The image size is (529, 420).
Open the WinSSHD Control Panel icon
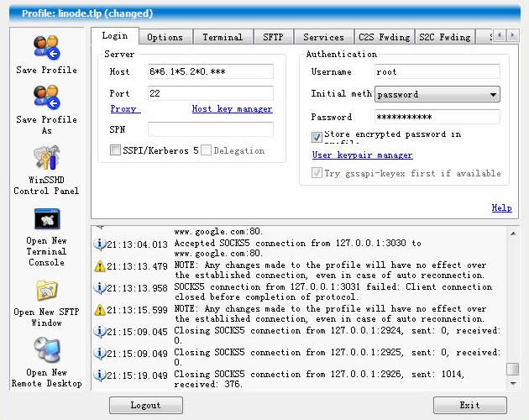pos(46,158)
